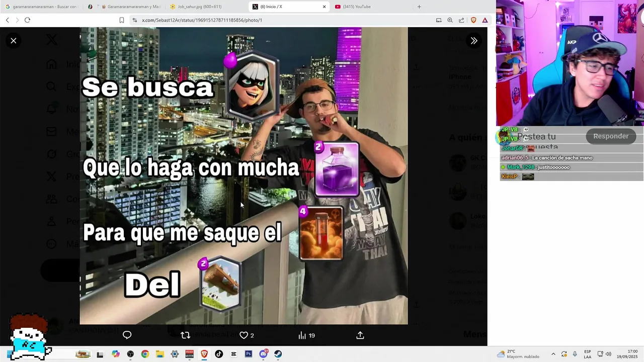Open Brave Rewards triangle icon

(x=485, y=20)
